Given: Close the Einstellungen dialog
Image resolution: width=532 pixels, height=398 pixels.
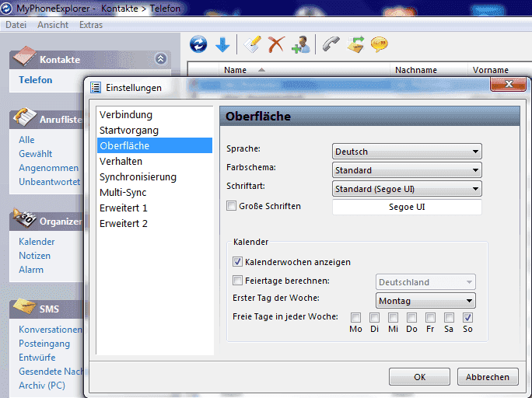Looking at the screenshot, I should [x=508, y=84].
